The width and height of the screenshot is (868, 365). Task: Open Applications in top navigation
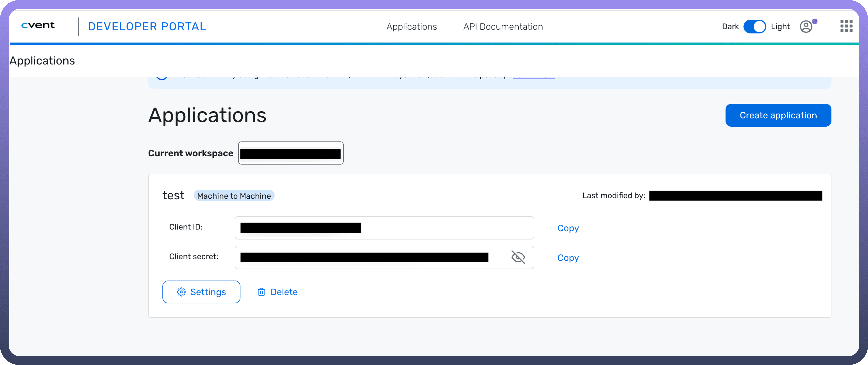point(411,27)
